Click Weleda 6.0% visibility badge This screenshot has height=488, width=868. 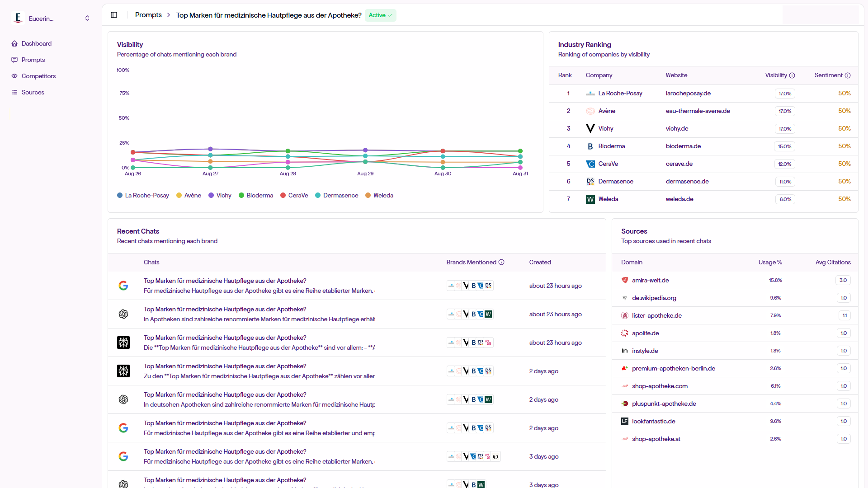[x=785, y=199]
